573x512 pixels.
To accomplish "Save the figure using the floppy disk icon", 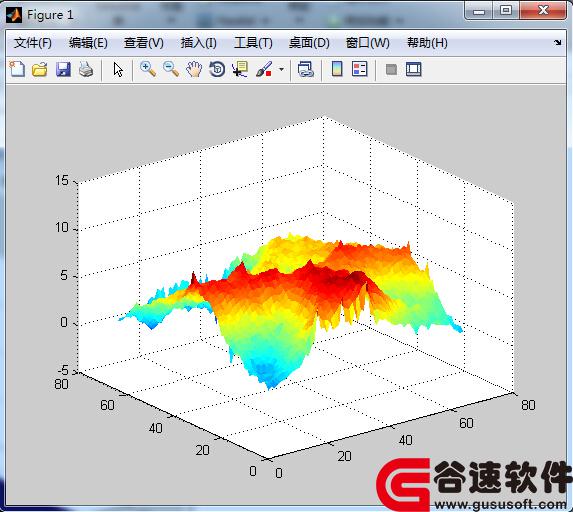I will click(63, 69).
